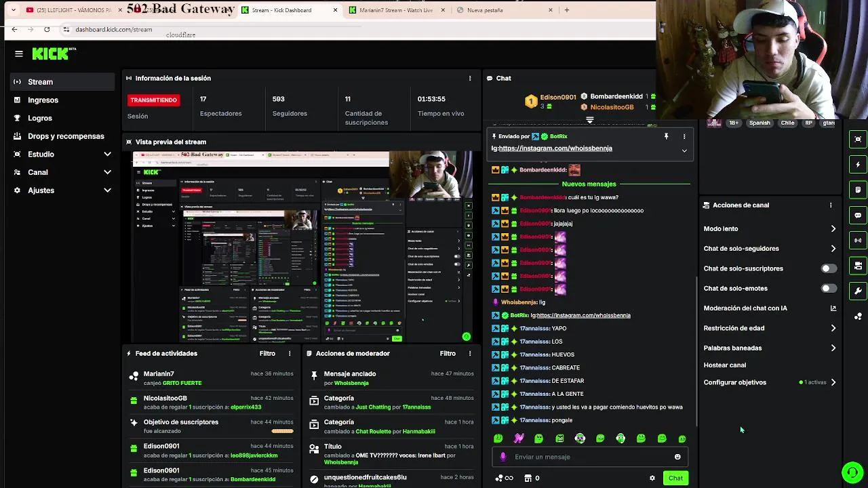Expand the Canal sidebar section

(107, 172)
